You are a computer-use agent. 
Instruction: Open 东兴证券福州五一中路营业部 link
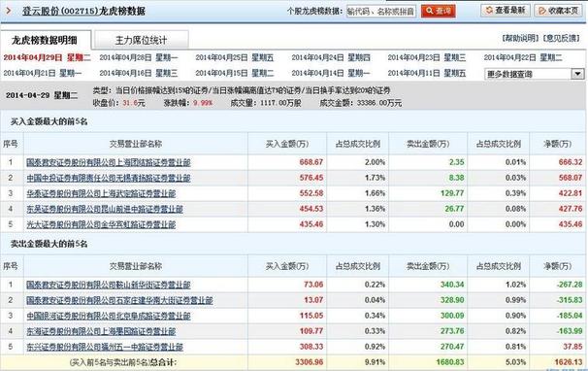click(x=105, y=347)
